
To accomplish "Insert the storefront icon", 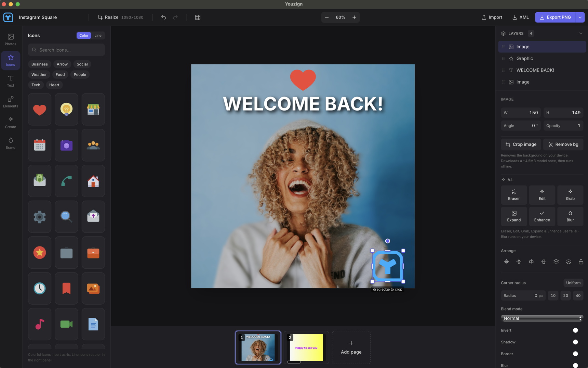I will click(x=93, y=109).
